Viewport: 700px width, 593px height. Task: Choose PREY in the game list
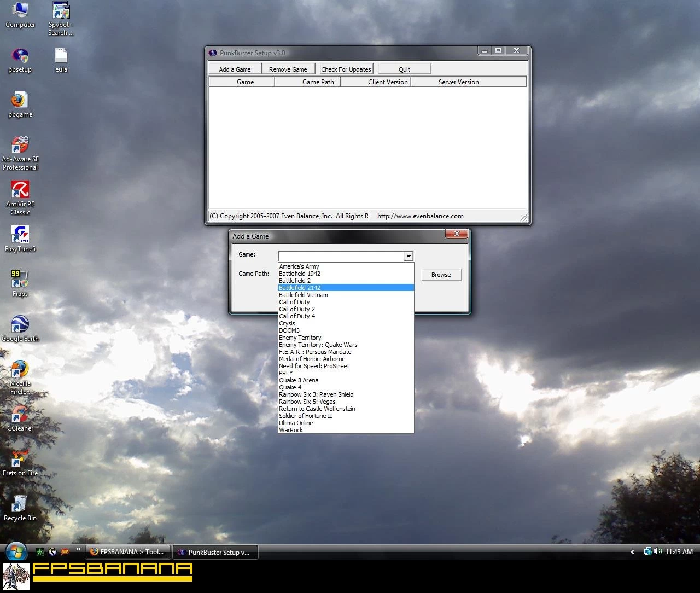pos(346,373)
